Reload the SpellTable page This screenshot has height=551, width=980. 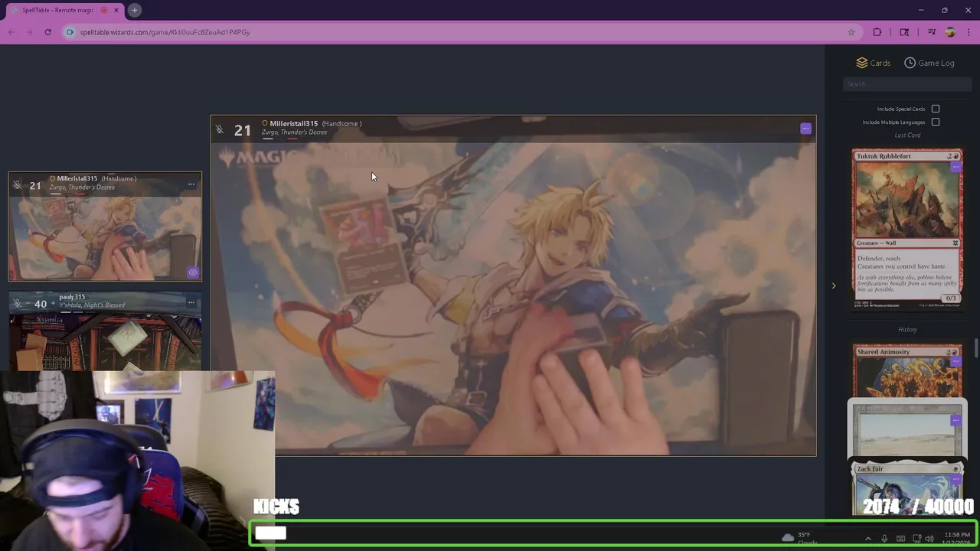pos(47,32)
